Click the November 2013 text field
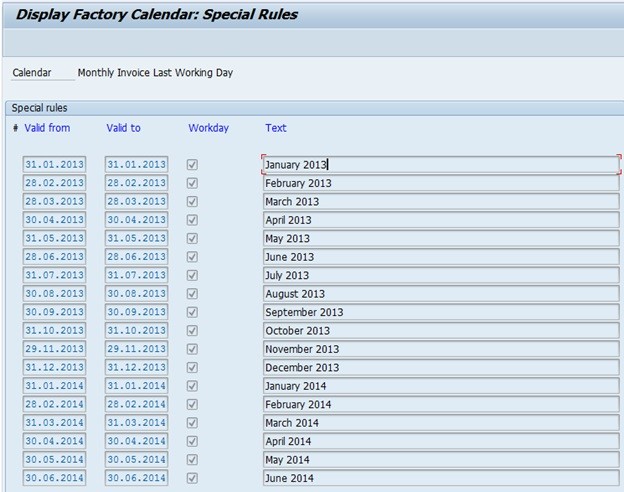The width and height of the screenshot is (624, 492). pos(441,349)
